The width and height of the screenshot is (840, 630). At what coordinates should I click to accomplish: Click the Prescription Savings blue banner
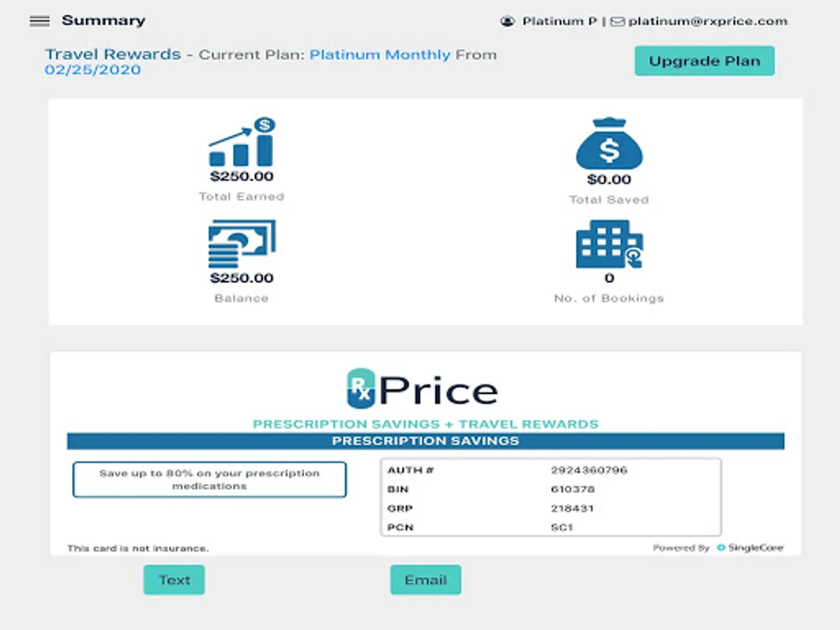click(x=426, y=441)
